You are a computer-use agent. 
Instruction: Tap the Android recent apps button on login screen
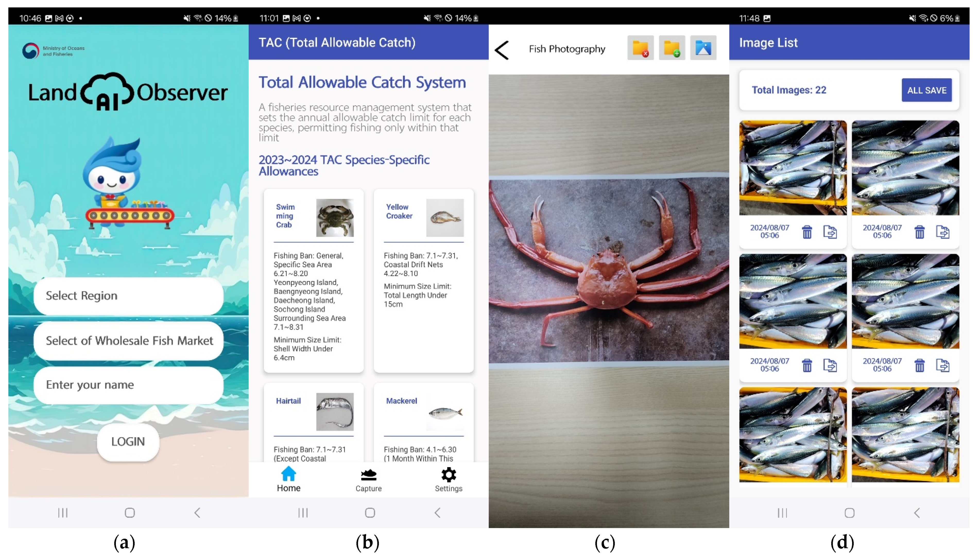click(63, 513)
